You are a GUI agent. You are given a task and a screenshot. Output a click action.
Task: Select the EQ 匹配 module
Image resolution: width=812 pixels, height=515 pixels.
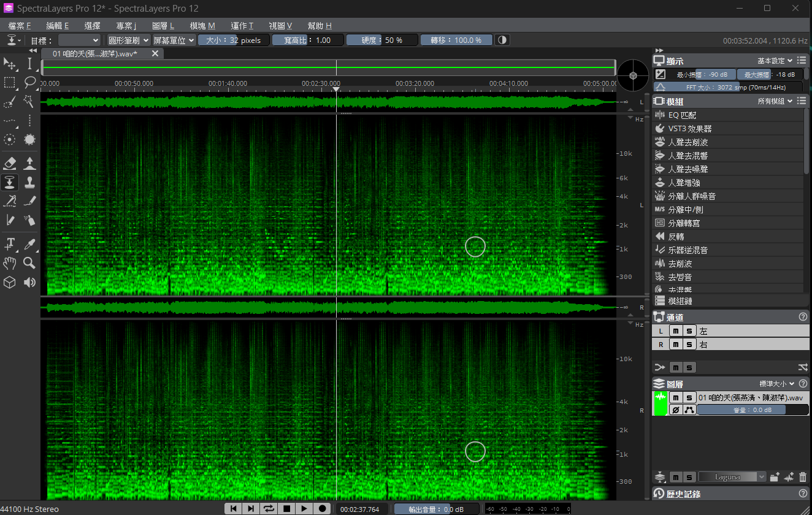729,115
